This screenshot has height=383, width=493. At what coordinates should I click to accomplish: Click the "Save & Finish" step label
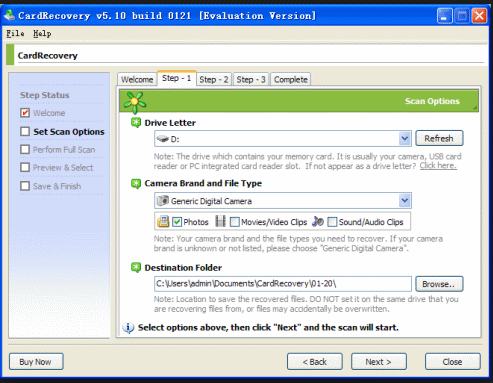point(57,186)
